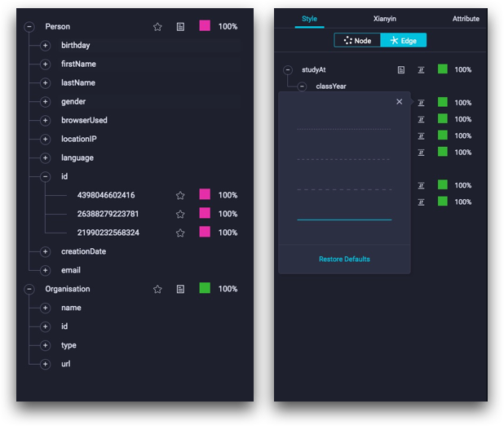Open the Xianyin tab

[384, 19]
